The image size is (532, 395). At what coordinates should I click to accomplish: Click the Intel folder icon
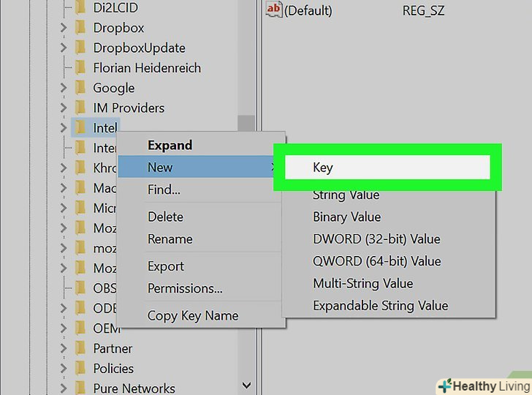click(x=80, y=128)
